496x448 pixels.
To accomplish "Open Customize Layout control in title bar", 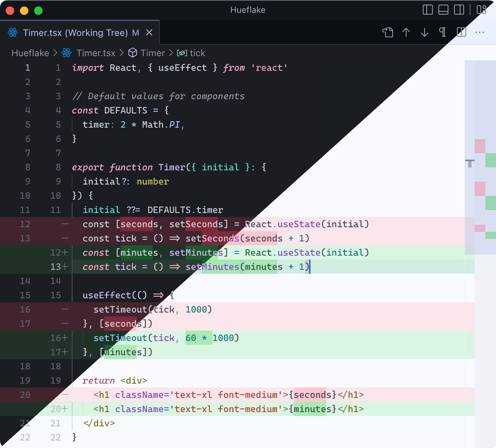I will tap(482, 10).
